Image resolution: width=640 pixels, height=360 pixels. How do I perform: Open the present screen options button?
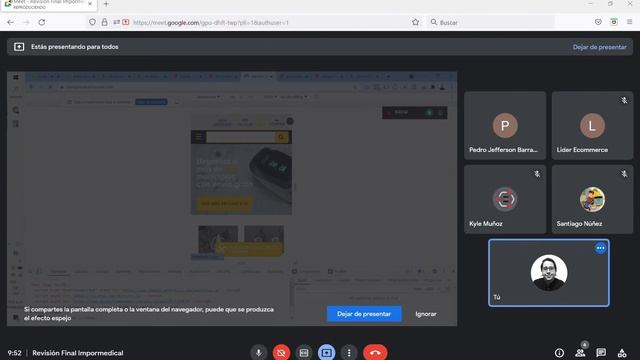coord(327,352)
